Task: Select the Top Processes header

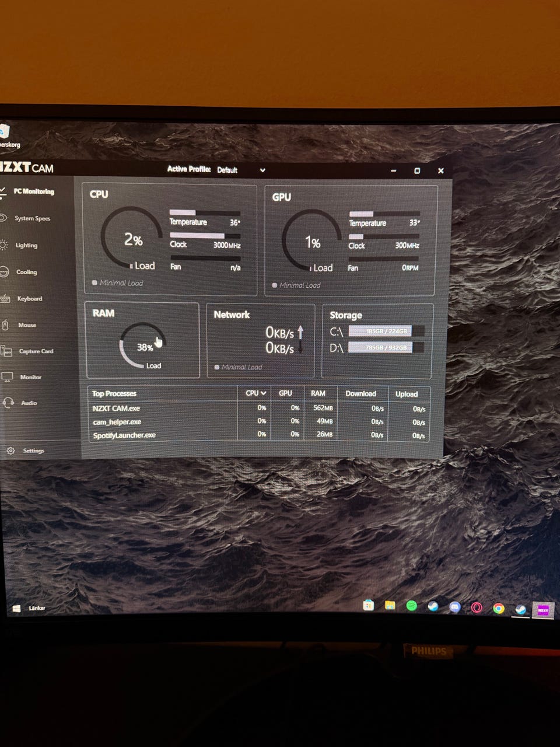Action: click(x=114, y=393)
